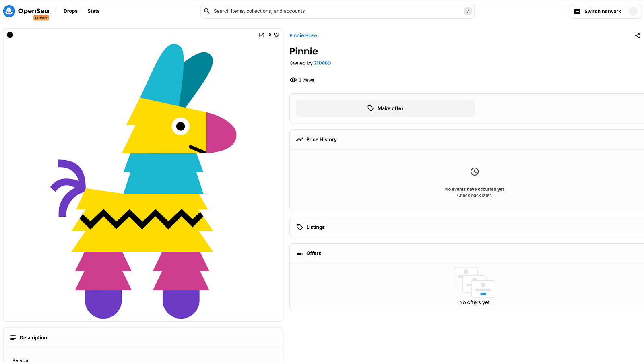Viewport: 644px width, 362px height.
Task: Click the Testnets badge
Action: [41, 18]
